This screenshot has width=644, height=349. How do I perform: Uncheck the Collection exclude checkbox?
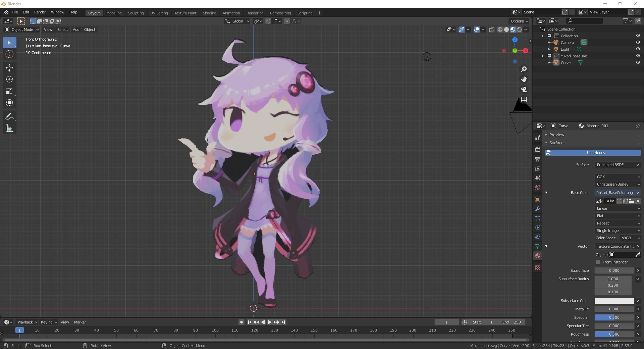tap(549, 36)
